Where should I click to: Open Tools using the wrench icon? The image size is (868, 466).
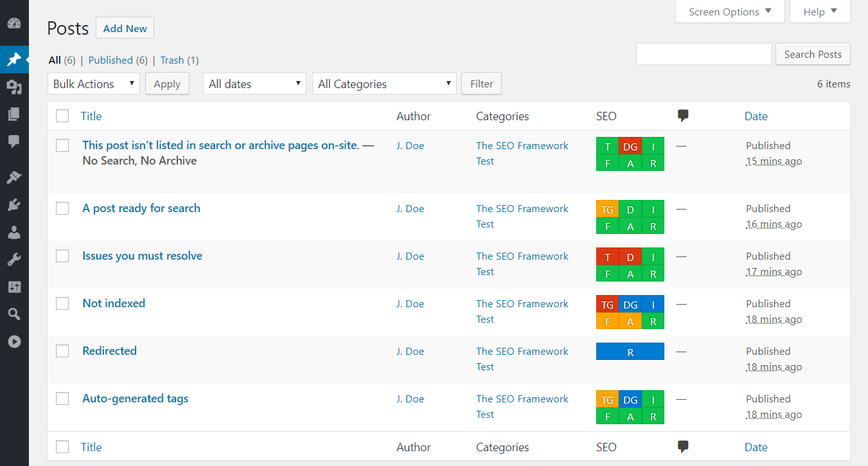click(x=14, y=259)
